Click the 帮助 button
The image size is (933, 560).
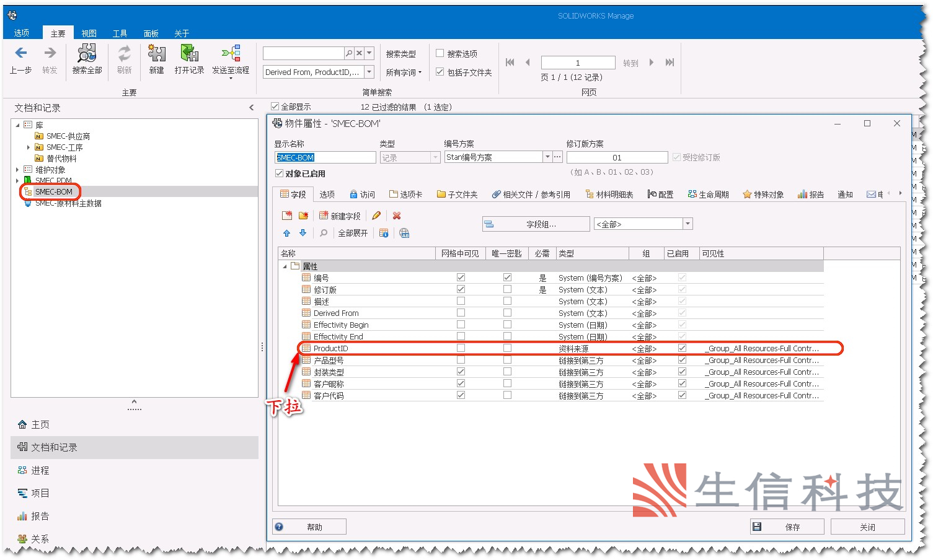pyautogui.click(x=309, y=527)
